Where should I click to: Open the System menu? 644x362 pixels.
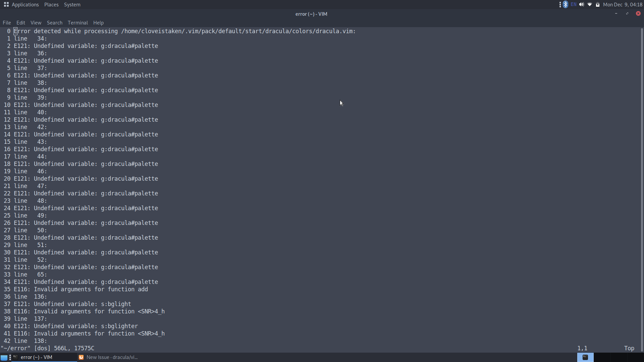pos(72,4)
